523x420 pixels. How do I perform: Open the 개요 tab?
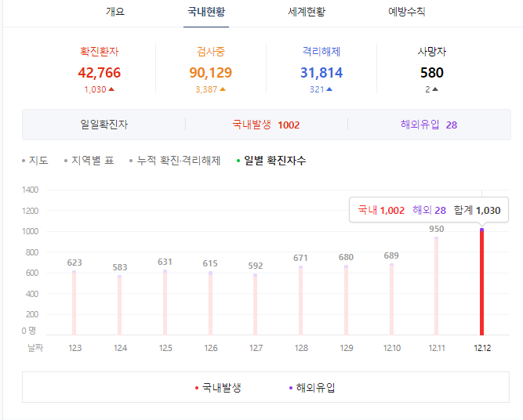115,12
